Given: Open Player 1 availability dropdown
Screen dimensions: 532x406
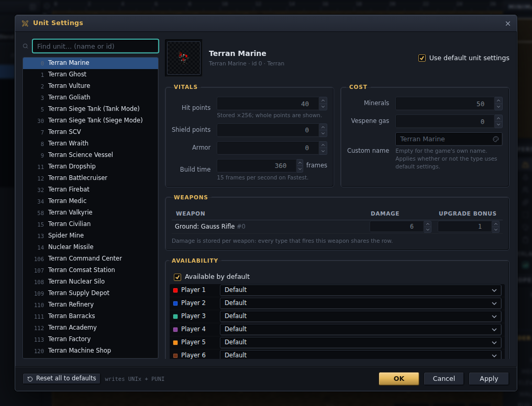Looking at the screenshot, I should click(x=360, y=290).
